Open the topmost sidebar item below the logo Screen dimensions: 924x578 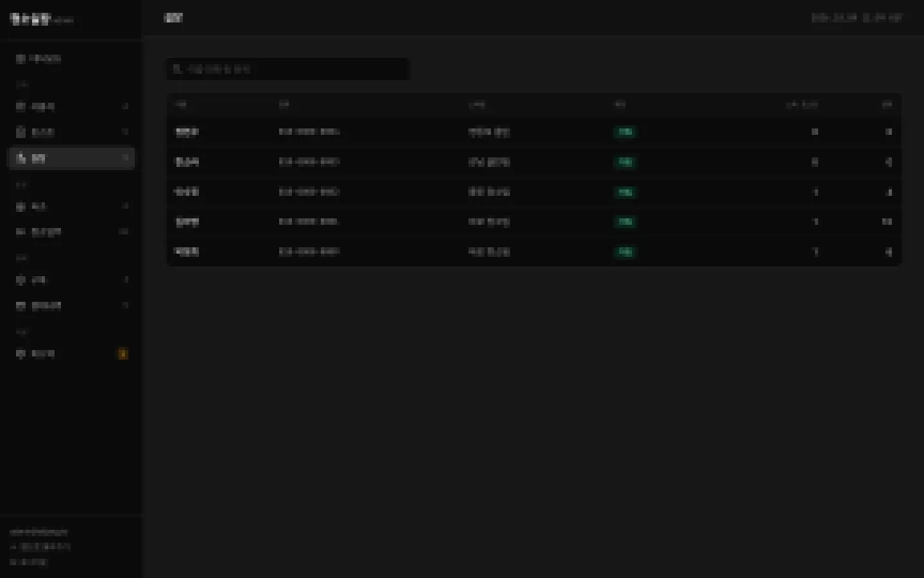coord(71,58)
